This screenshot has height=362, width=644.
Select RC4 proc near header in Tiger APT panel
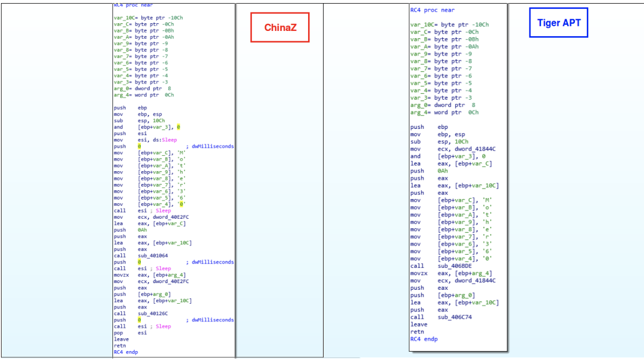point(432,10)
